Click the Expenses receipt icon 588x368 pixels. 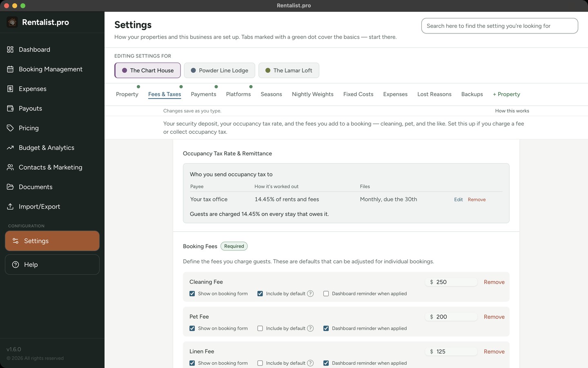10,89
